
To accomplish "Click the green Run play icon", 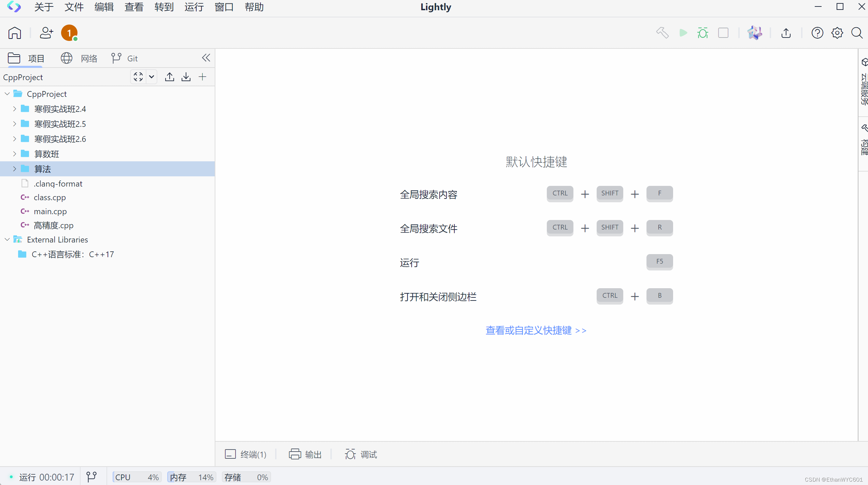I will (683, 33).
